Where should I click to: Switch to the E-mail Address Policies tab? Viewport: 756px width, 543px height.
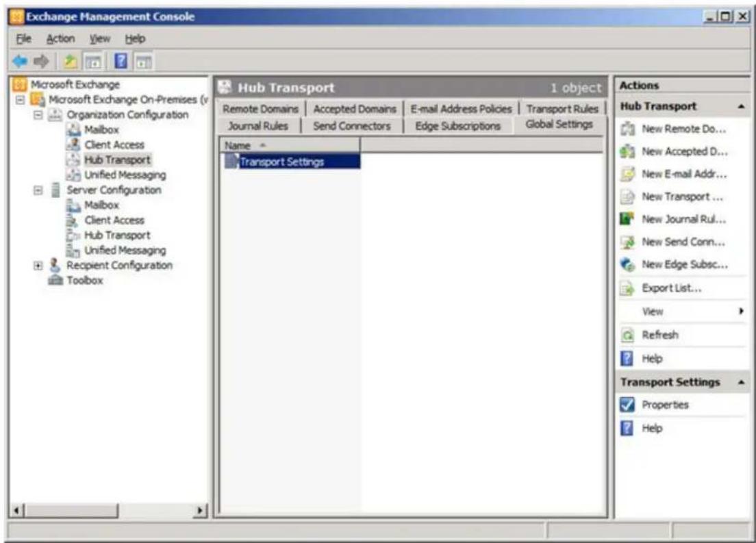pos(461,109)
